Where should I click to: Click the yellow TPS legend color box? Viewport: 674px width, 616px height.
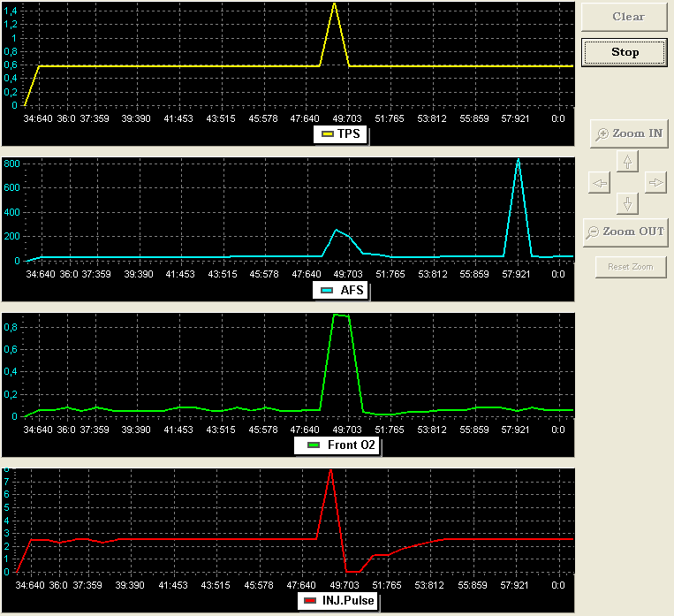327,135
